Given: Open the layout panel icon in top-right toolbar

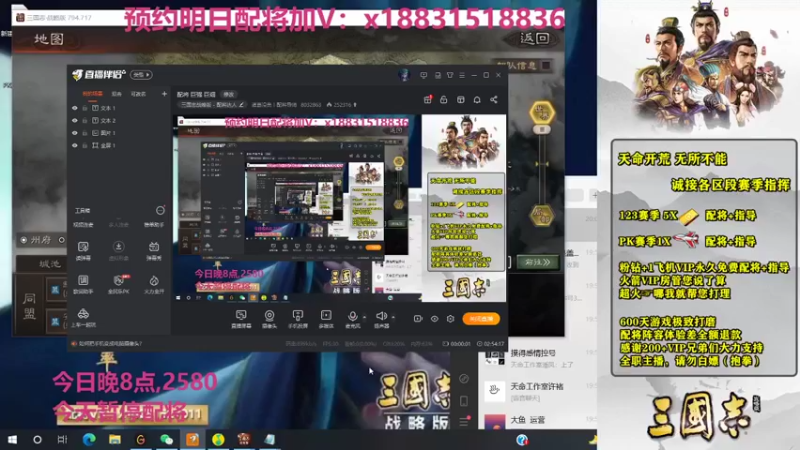Looking at the screenshot, I should pos(461,99).
